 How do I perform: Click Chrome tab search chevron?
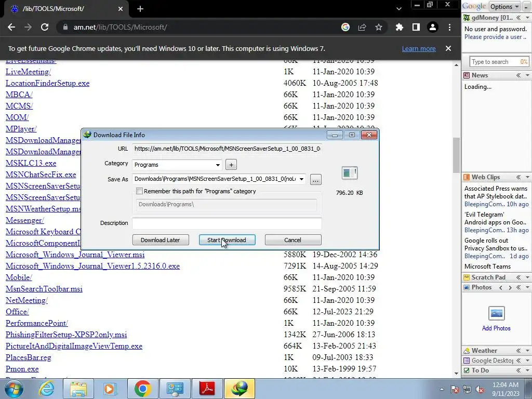coord(399,9)
